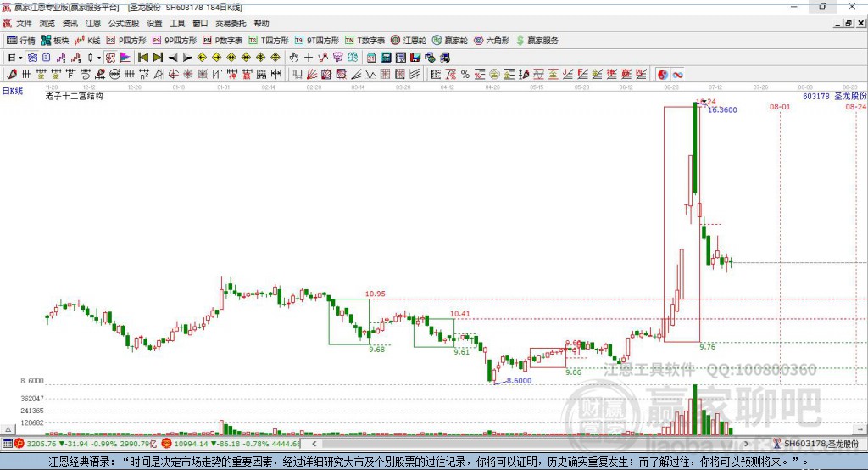Open the 江恩轮 Gann wheel tool
The height and width of the screenshot is (470, 868).
click(409, 40)
